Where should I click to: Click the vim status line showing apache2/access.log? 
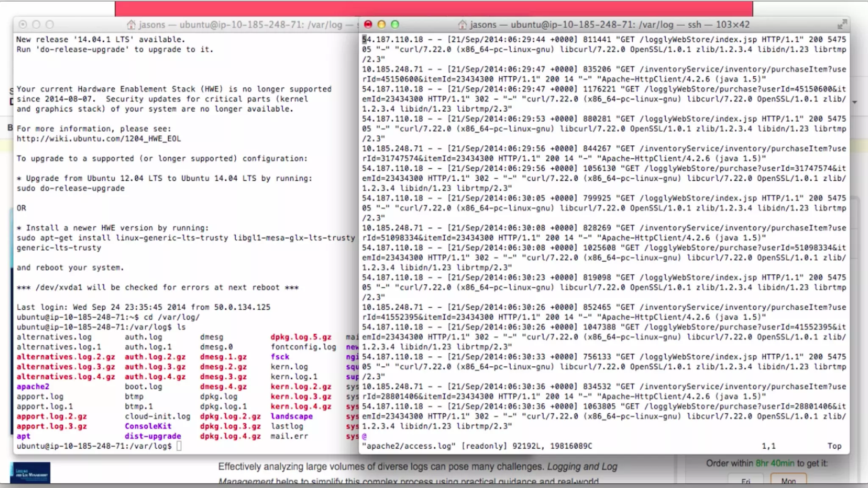click(x=477, y=446)
